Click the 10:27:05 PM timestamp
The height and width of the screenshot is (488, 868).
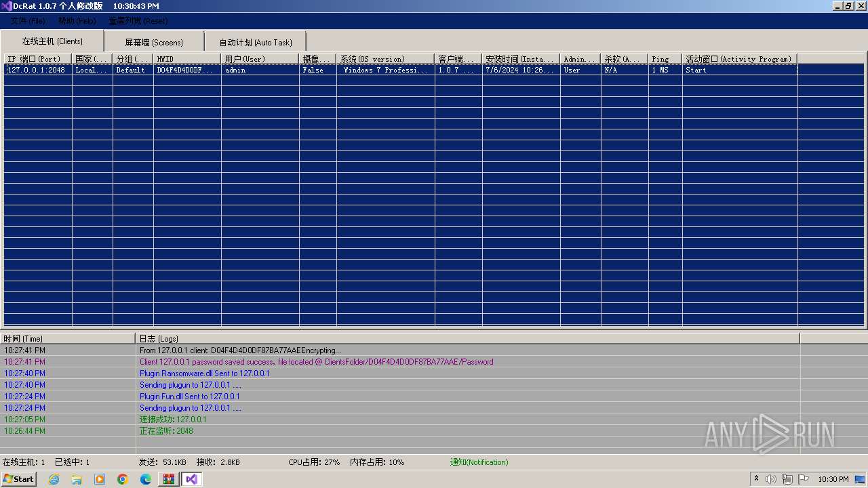pyautogui.click(x=24, y=420)
